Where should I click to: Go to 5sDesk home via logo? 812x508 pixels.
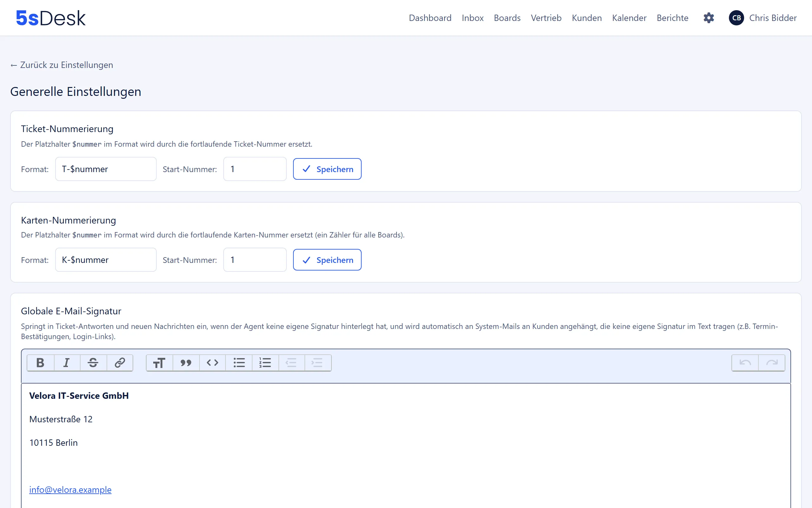tap(51, 18)
